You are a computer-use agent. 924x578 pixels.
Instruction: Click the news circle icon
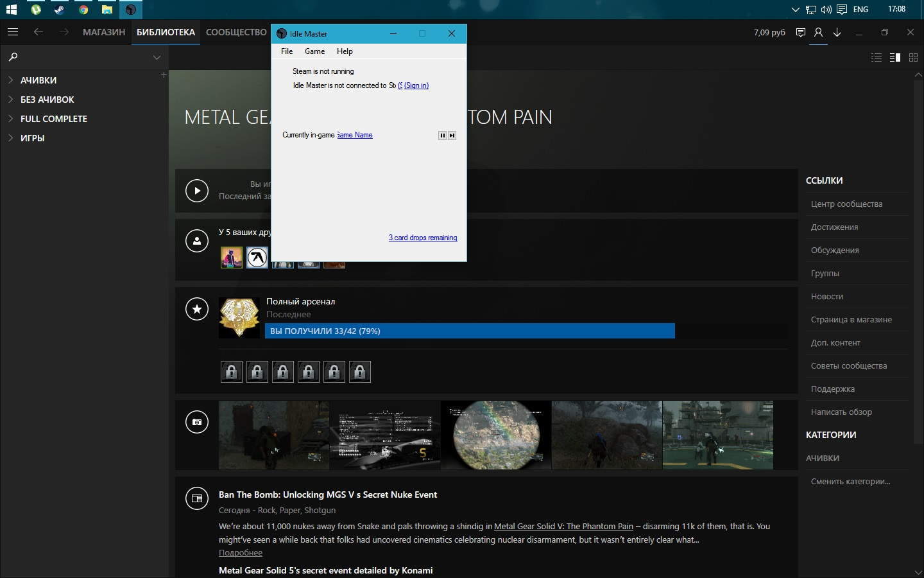tap(197, 498)
